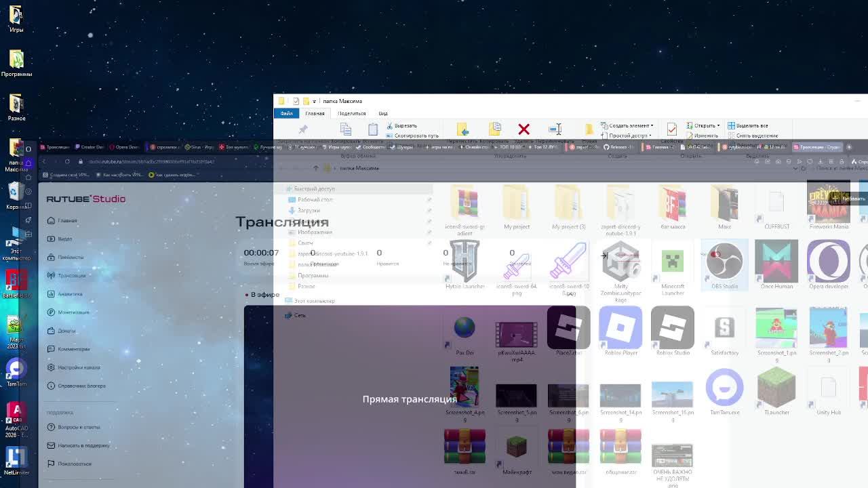The width and height of the screenshot is (868, 488).
Task: Open the Roblox Player shortcut
Action: coord(620,330)
